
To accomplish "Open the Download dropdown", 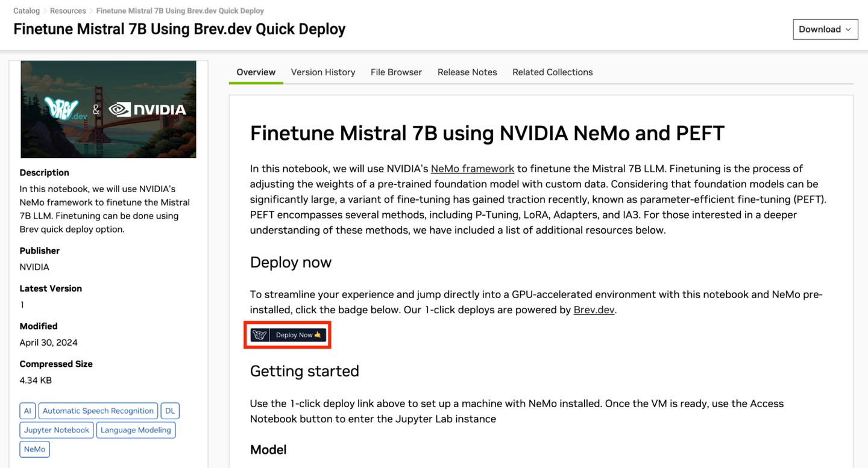I will click(825, 29).
